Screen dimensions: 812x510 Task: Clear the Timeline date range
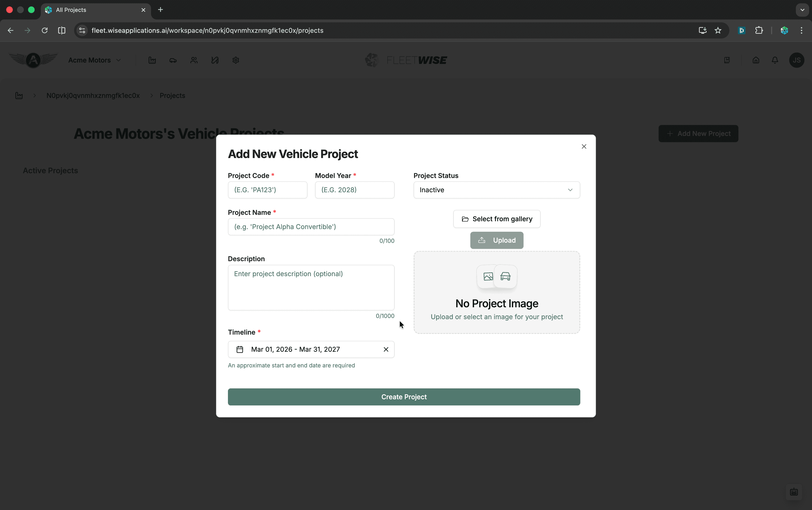(386, 349)
